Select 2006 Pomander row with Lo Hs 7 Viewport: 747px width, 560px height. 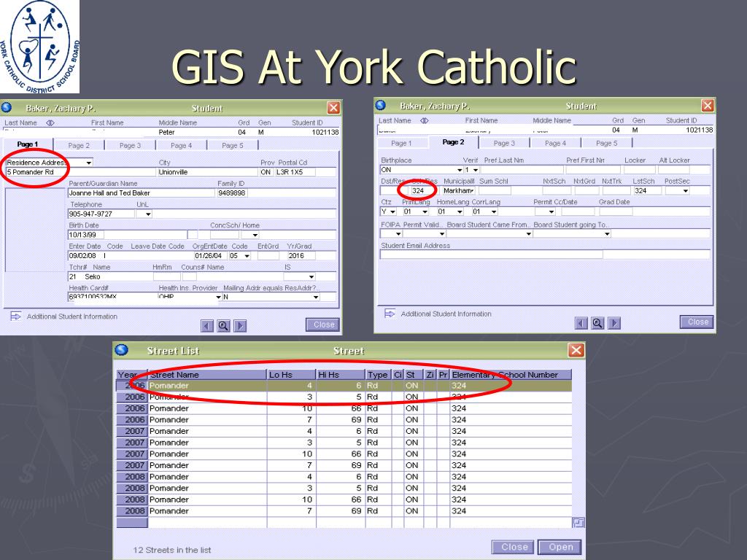click(344, 420)
